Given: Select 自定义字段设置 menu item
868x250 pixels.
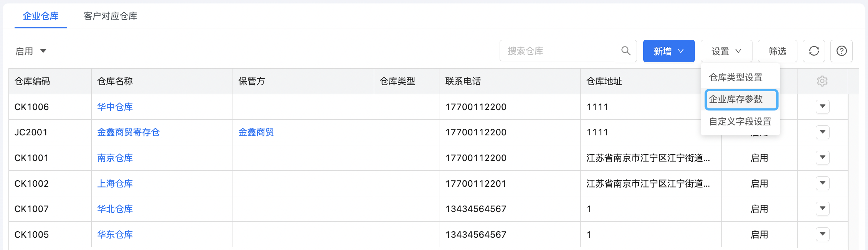Looking at the screenshot, I should pyautogui.click(x=740, y=122).
